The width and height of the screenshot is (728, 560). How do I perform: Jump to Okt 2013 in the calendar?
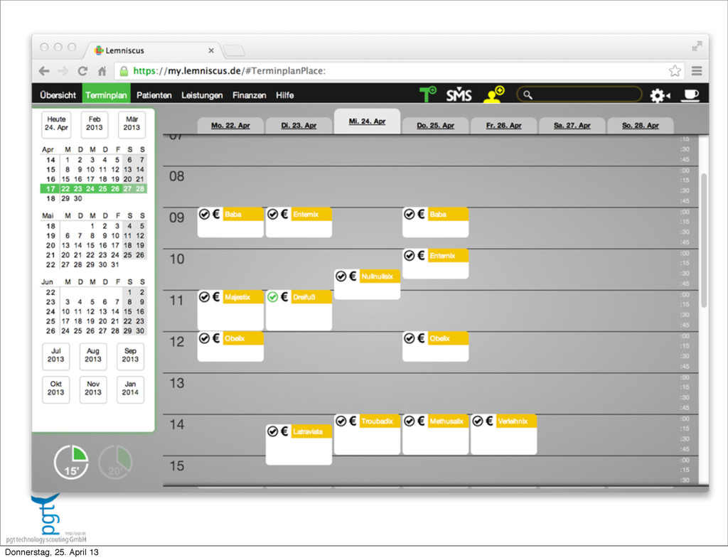55,389
